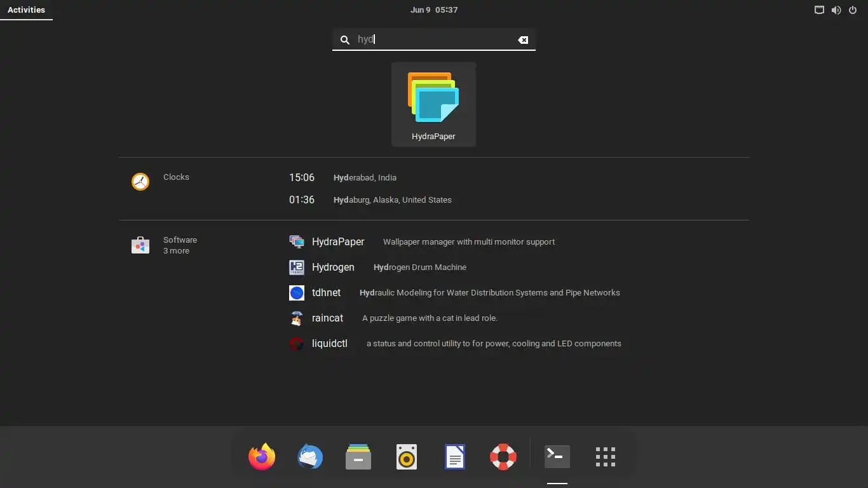The height and width of the screenshot is (488, 868).
Task: Open Rhythmbox speaker icon in dock
Action: point(407,456)
